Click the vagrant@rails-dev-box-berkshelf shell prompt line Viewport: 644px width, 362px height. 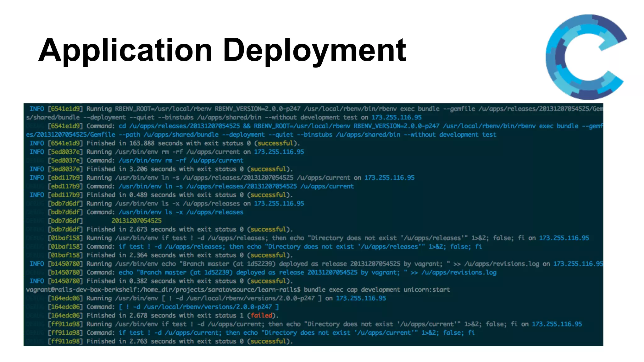[x=238, y=290]
